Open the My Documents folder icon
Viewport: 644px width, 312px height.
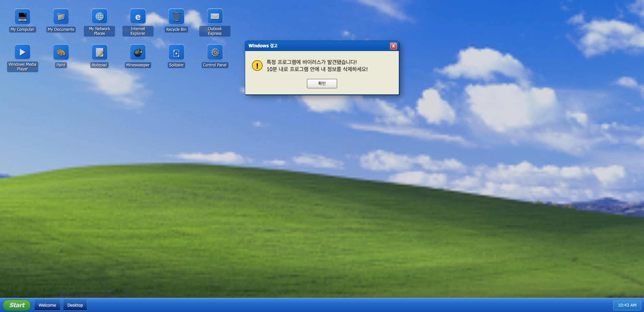[x=61, y=17]
